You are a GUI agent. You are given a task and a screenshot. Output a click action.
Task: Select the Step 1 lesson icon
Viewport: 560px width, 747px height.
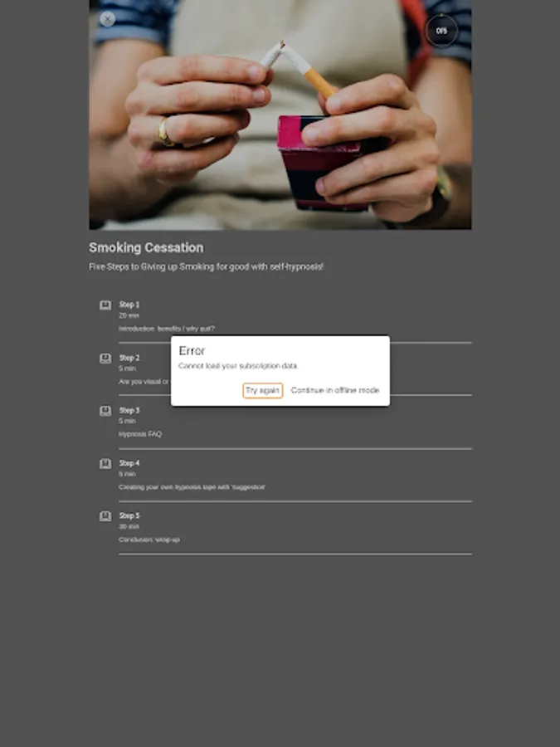(105, 305)
